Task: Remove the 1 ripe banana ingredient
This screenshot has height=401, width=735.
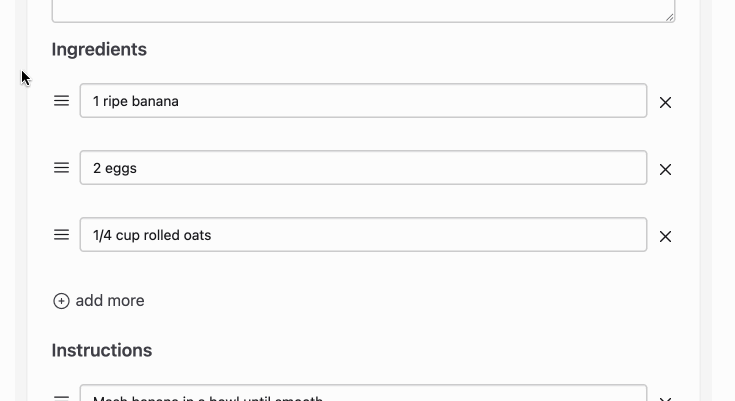Action: coord(665,102)
